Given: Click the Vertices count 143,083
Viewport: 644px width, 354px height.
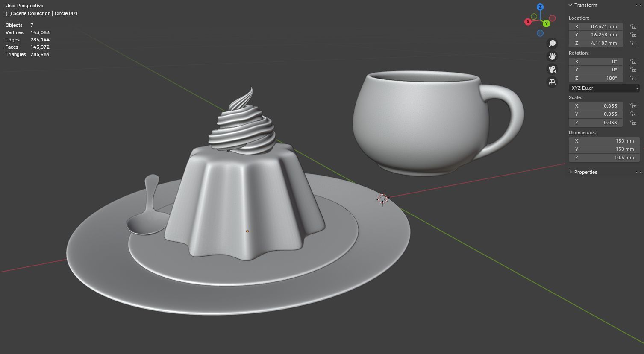Looking at the screenshot, I should (x=40, y=32).
